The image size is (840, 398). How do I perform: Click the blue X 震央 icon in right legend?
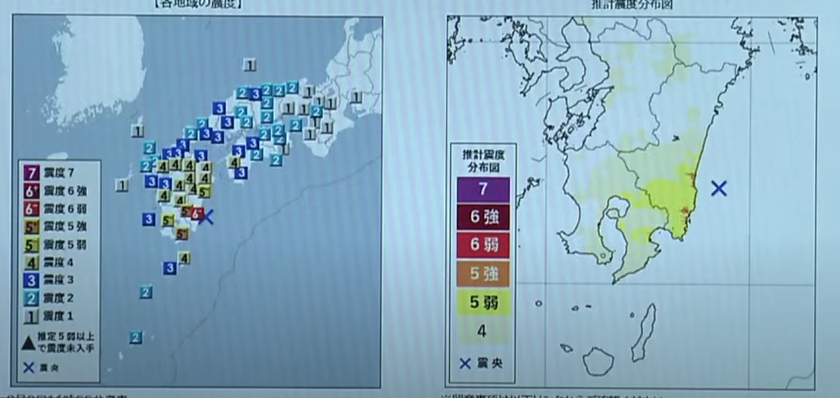(466, 364)
